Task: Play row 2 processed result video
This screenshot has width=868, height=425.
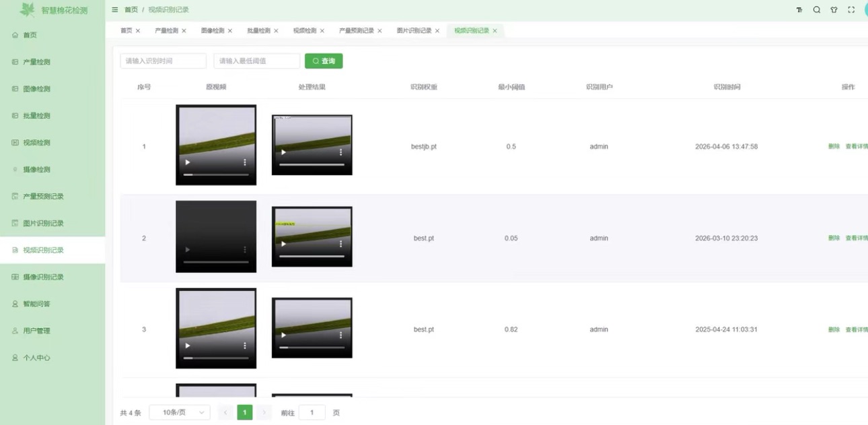Action: click(x=283, y=244)
